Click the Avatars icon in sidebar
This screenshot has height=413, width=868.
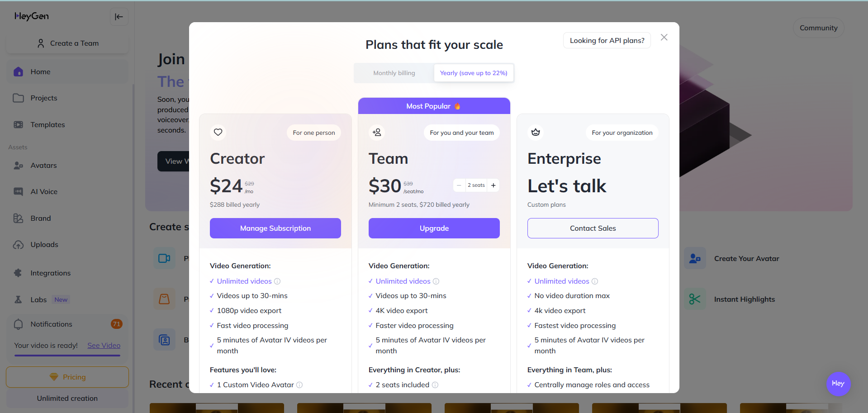[x=18, y=166]
